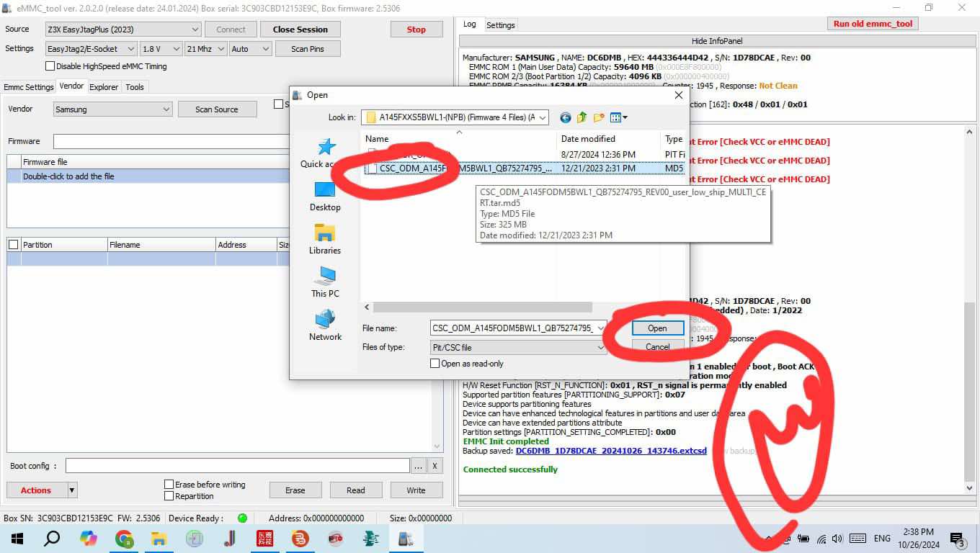Open the View Menu icon in Open dialog
The width and height of the screenshot is (980, 553).
[618, 117]
